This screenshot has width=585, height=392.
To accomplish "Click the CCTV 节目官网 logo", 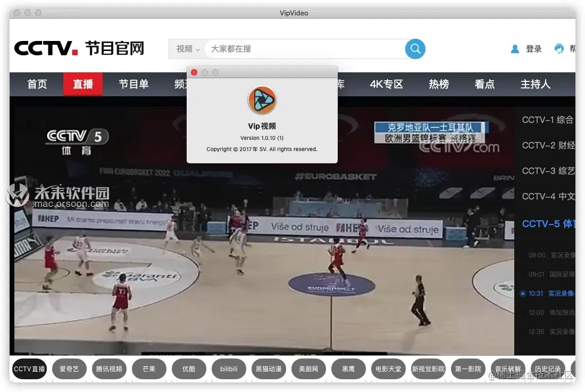I will [x=79, y=48].
